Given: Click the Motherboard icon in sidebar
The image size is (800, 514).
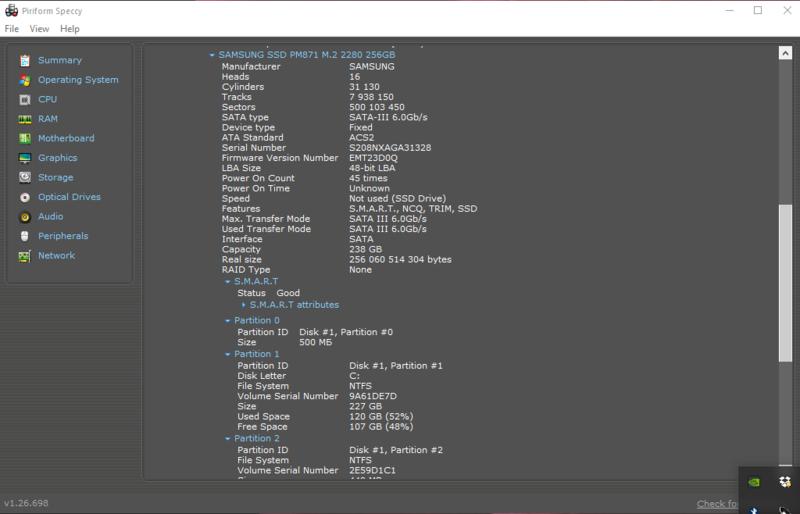Looking at the screenshot, I should pyautogui.click(x=24, y=138).
